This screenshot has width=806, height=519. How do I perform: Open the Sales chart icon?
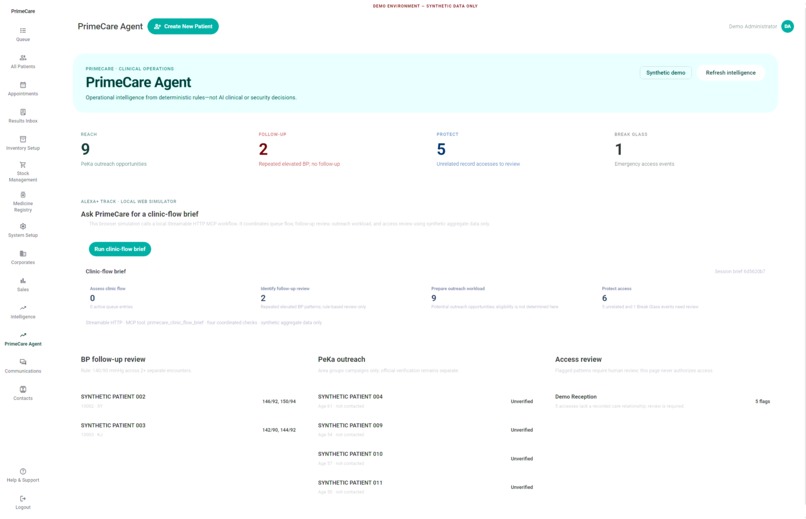(23, 281)
